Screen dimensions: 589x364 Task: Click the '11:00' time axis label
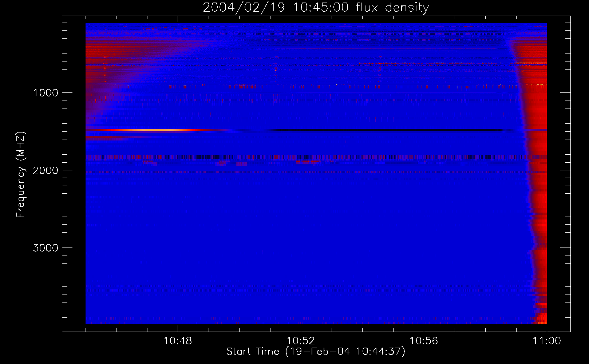point(547,341)
